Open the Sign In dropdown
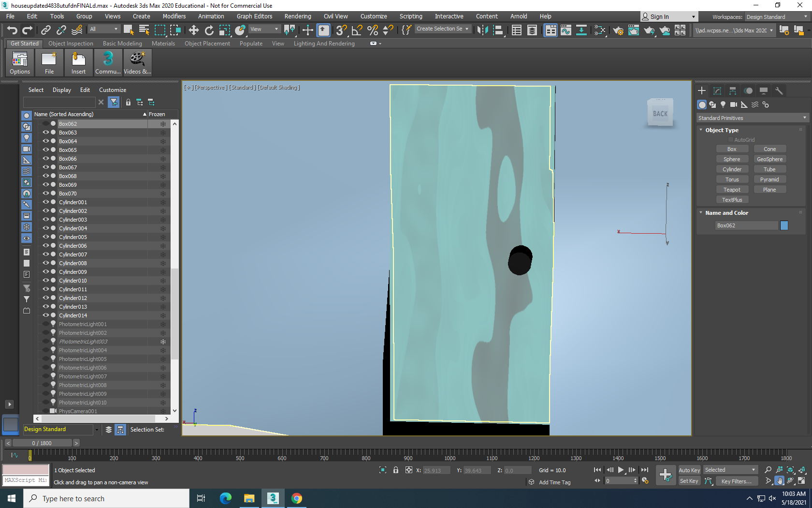This screenshot has width=812, height=508. tap(669, 17)
